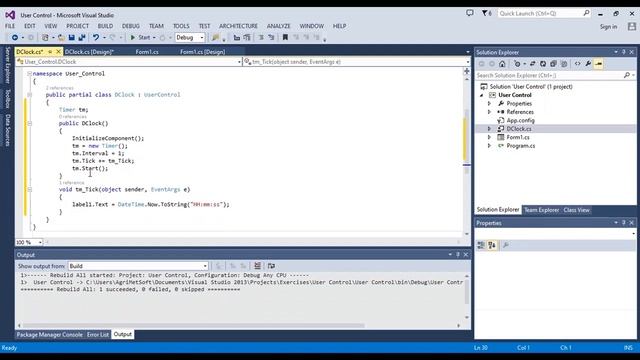Image resolution: width=640 pixels, height=360 pixels.
Task: Click the Output panel horizontal scrollbar
Action: tap(194, 326)
